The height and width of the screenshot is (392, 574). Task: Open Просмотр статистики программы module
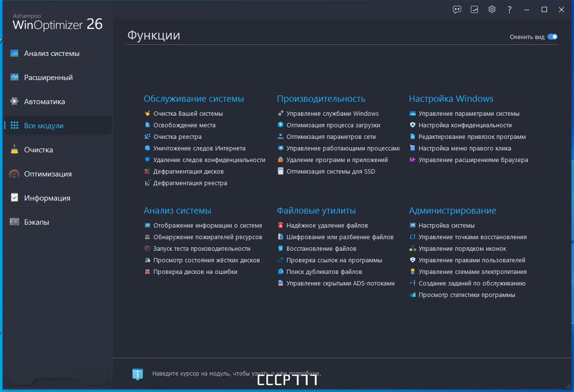pyautogui.click(x=467, y=295)
